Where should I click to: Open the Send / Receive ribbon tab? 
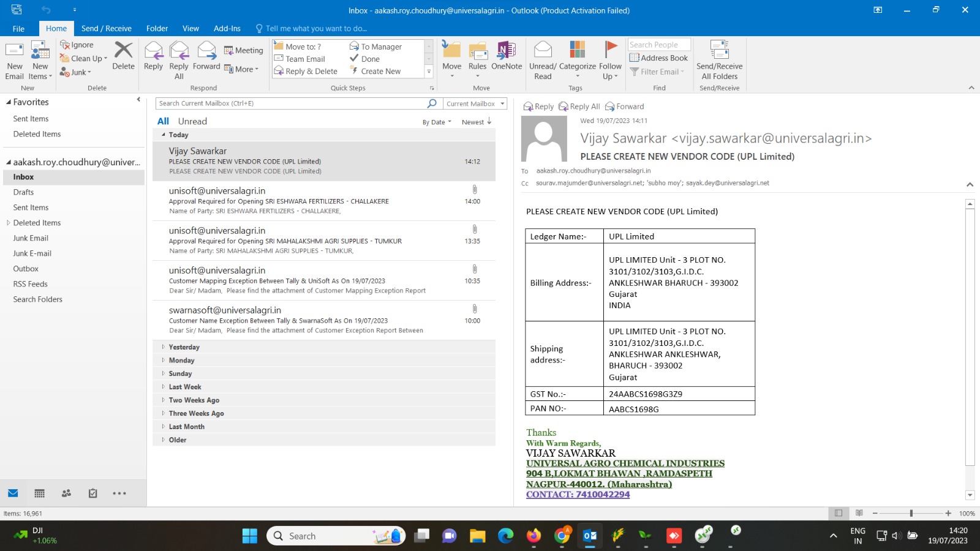pyautogui.click(x=106, y=28)
